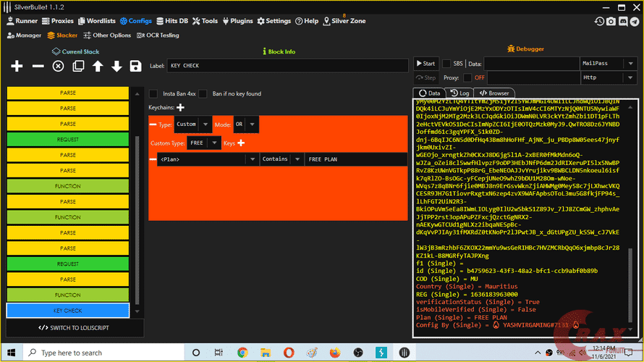The height and width of the screenshot is (362, 644).
Task: Open Task View on taskbar
Action: (x=219, y=353)
